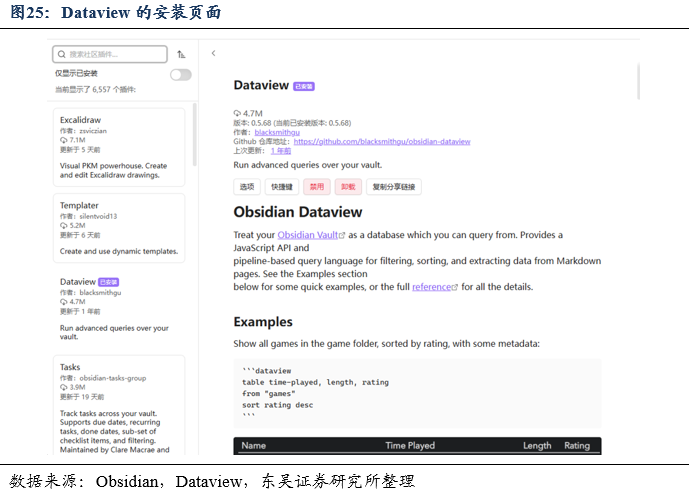The image size is (689, 495).
Task: Click the 1 年前 last updated link
Action: (281, 151)
